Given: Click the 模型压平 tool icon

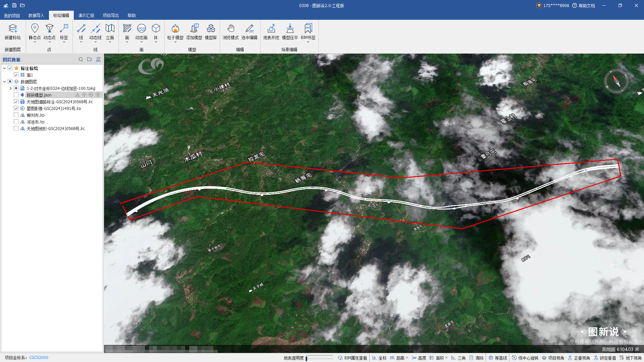Looking at the screenshot, I should tap(290, 29).
